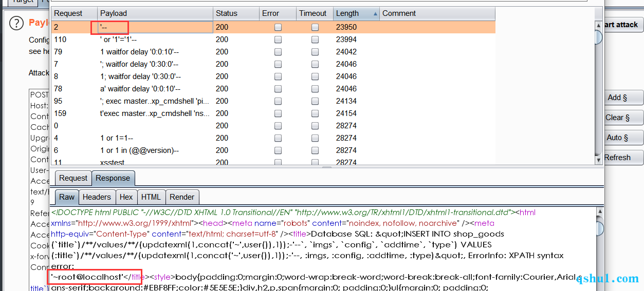Toggle Error checkbox for request 79

point(278,52)
